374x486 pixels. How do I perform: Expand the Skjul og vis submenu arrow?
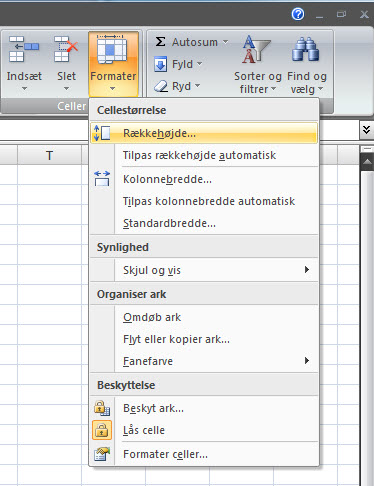[307, 269]
